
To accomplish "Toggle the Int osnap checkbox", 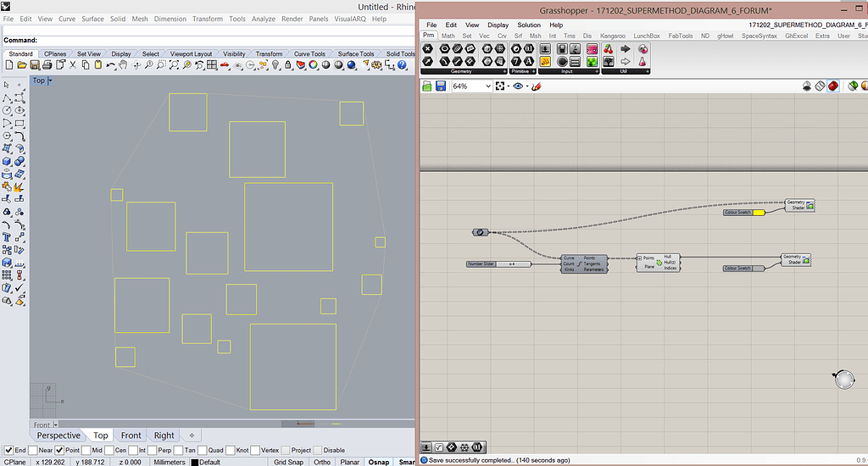I will pos(133,451).
